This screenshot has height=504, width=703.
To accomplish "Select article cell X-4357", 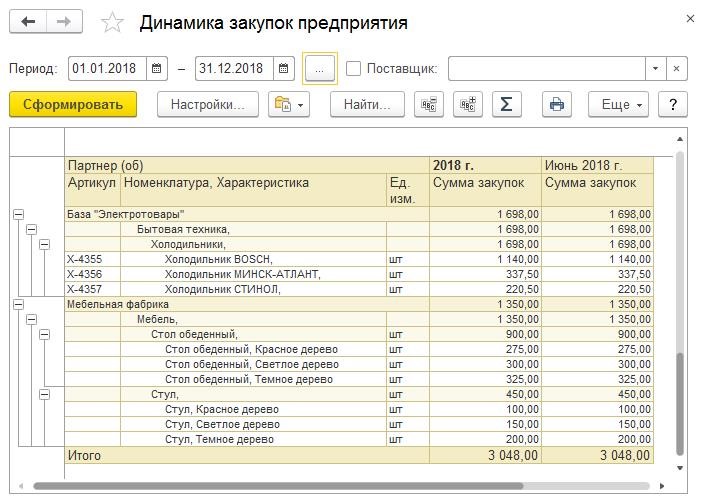I will (x=93, y=289).
